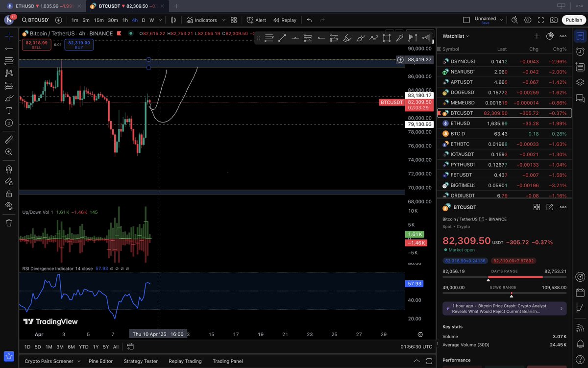Open a new browser tab
Image resolution: width=588 pixels, height=368 pixels.
(176, 6)
